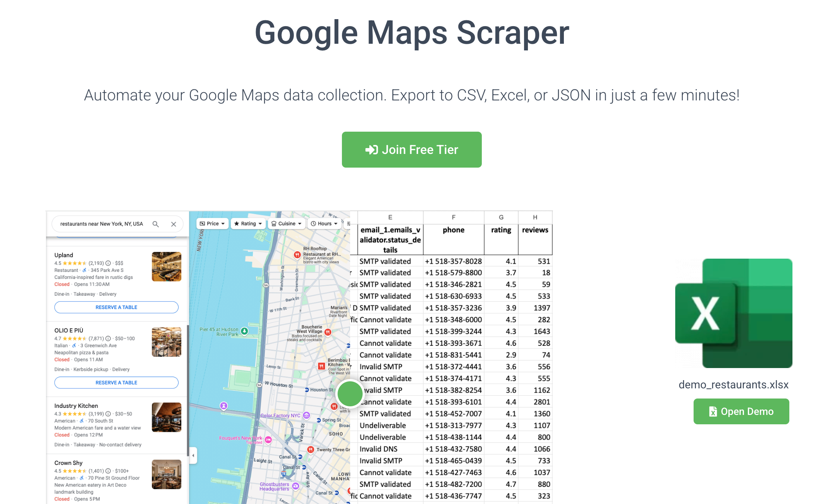Click the Excel file icon
The height and width of the screenshot is (504, 837).
pyautogui.click(x=733, y=313)
